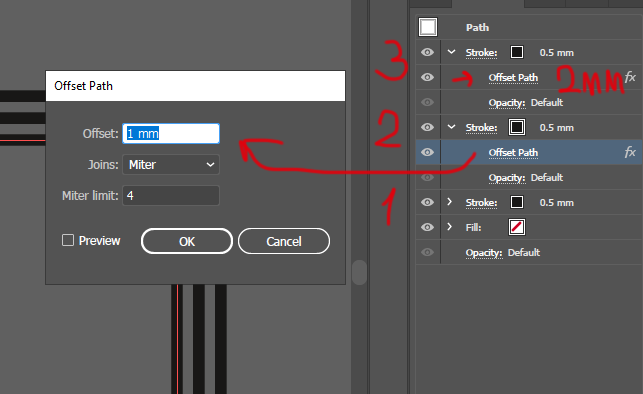Open the unselected Offset Path effect link
Screen dimensions: 643x394
pos(513,77)
